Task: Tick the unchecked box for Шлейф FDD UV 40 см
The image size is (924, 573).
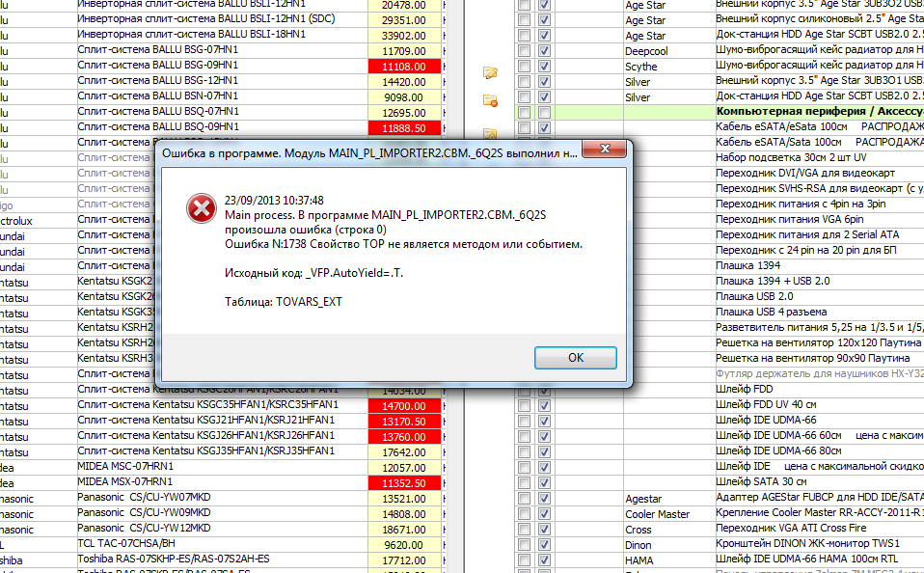Action: point(524,405)
